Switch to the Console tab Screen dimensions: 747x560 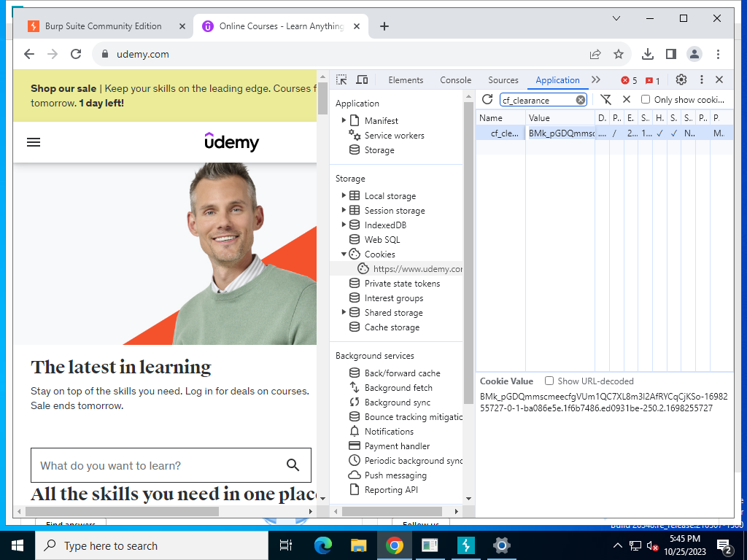(455, 80)
